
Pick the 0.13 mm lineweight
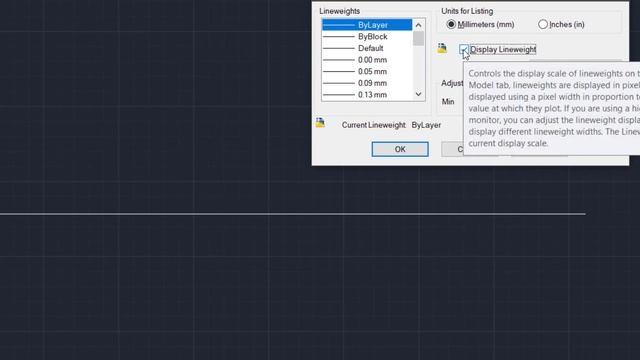[367, 95]
